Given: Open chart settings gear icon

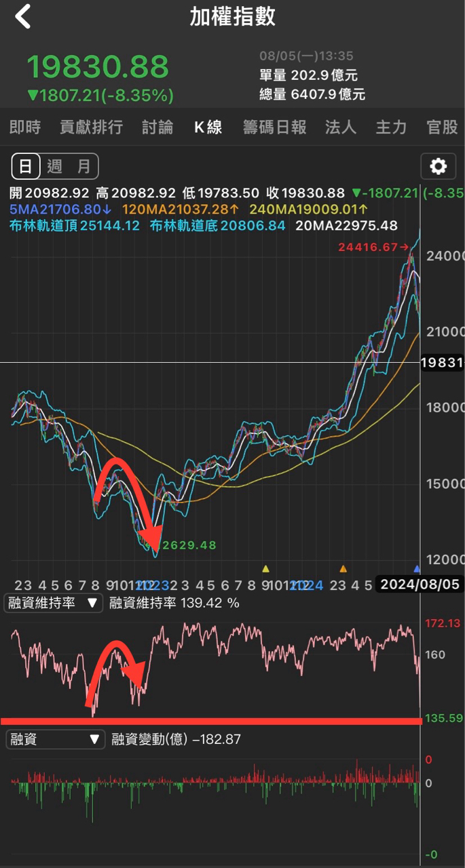Looking at the screenshot, I should [439, 166].
